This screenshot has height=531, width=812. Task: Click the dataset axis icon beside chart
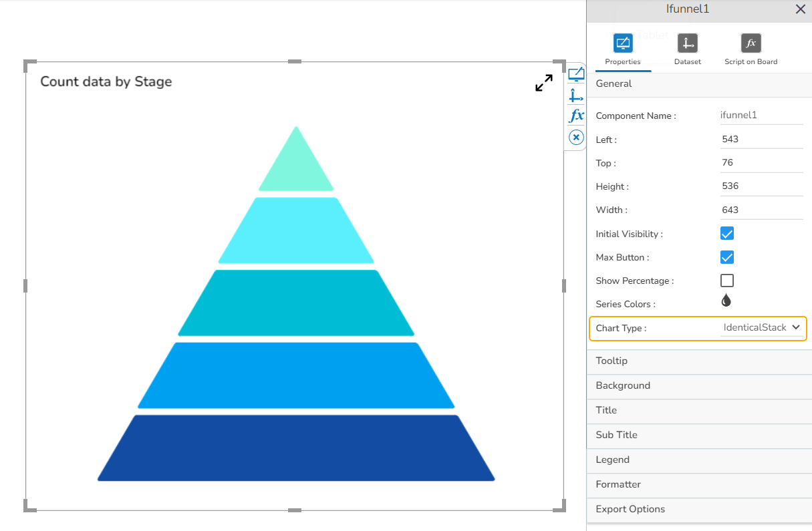coord(576,96)
